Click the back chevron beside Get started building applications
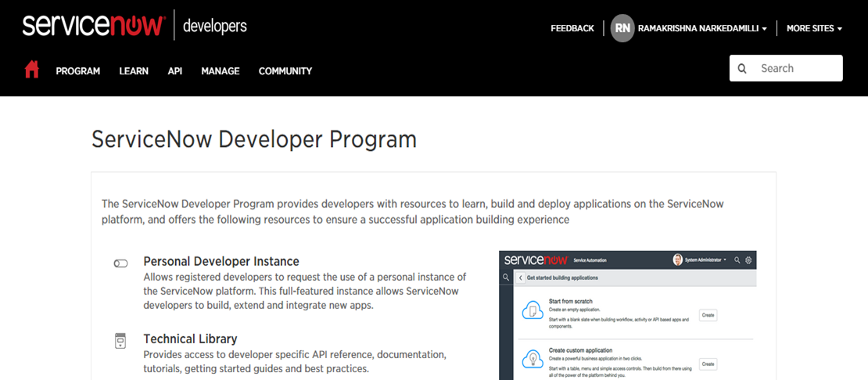Screen dimensions: 868x380 pyautogui.click(x=520, y=278)
